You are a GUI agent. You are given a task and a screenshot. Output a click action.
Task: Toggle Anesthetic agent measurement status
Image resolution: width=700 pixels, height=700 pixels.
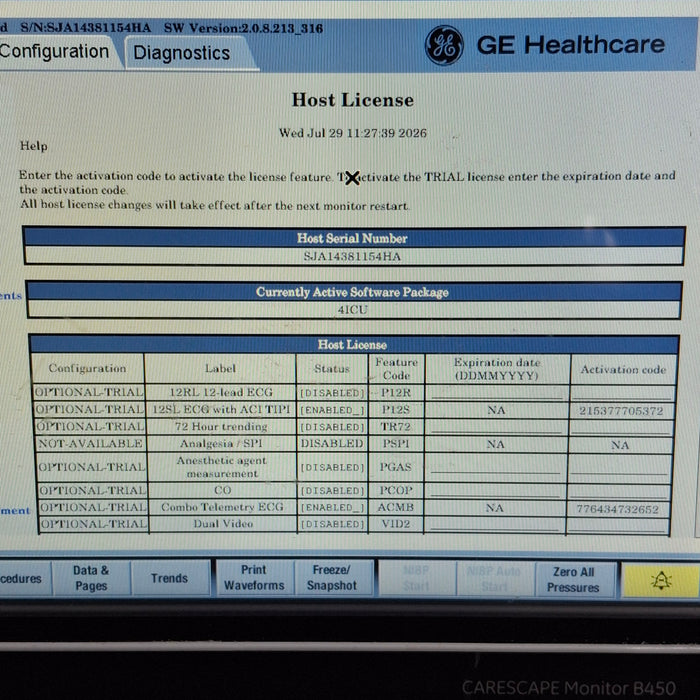pyautogui.click(x=332, y=467)
